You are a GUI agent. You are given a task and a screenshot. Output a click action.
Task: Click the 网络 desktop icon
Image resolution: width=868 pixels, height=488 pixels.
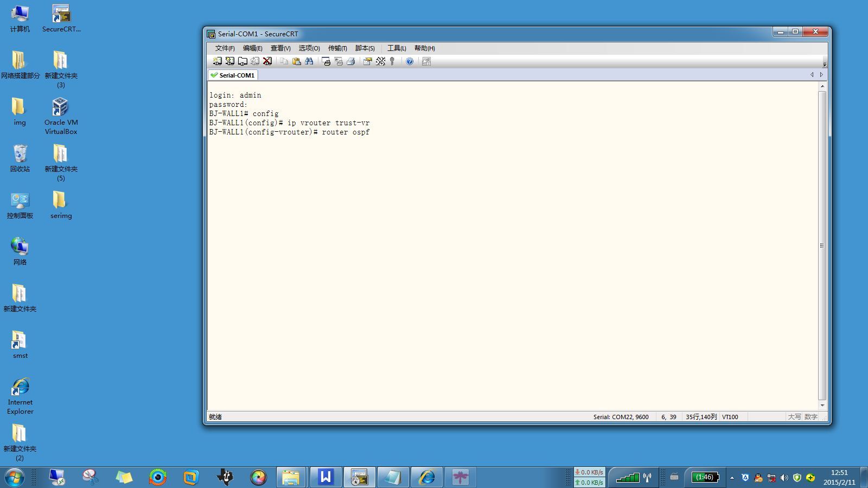click(20, 252)
